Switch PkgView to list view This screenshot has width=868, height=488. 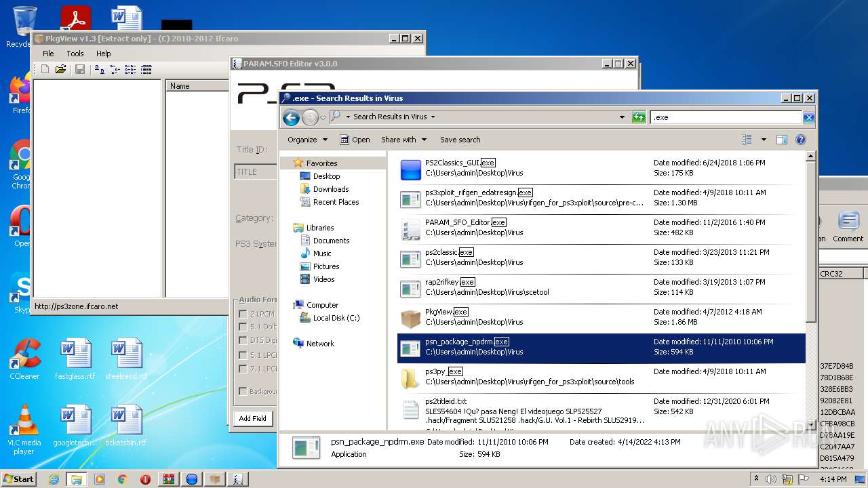click(x=130, y=69)
